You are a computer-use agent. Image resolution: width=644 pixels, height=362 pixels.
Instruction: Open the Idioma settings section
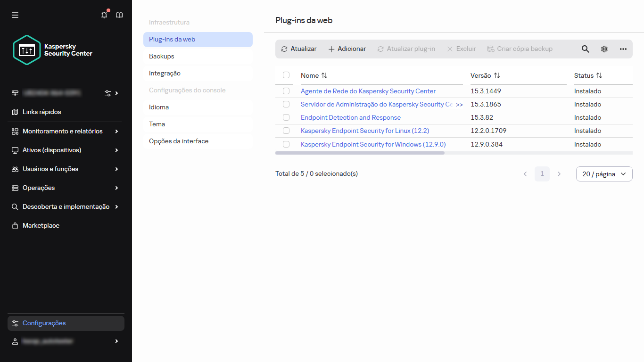click(x=159, y=107)
